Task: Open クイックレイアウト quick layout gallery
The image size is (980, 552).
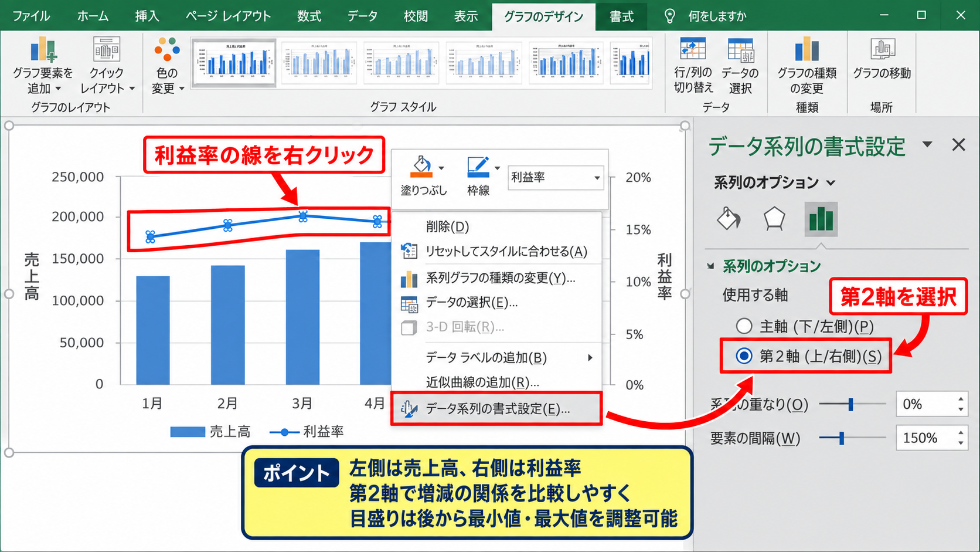Action: 107,65
